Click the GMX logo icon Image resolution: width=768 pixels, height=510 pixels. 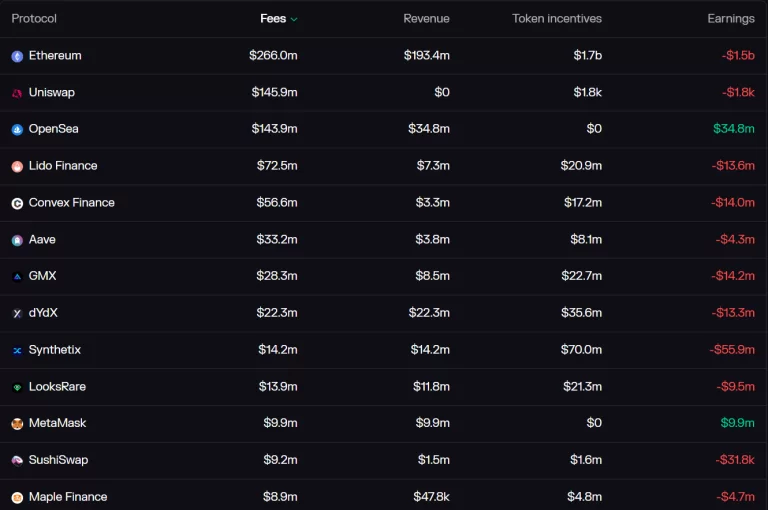(17, 277)
